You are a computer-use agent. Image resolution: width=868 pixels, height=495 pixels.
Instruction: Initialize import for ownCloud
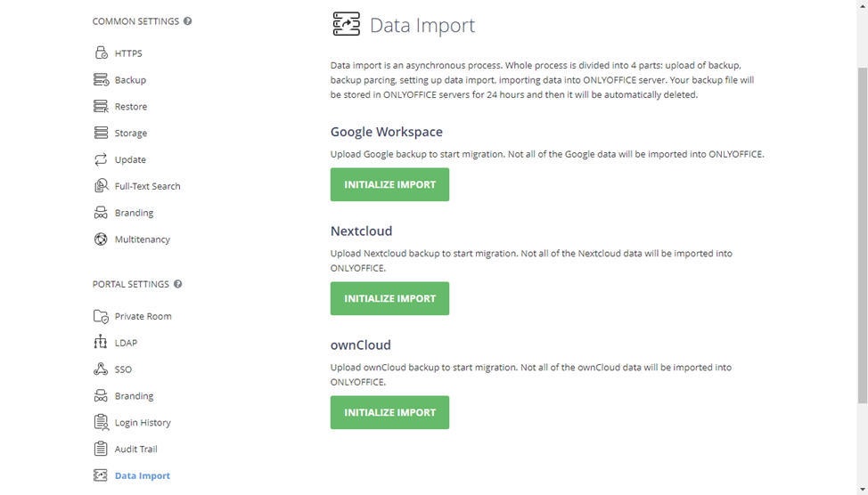[x=389, y=412]
